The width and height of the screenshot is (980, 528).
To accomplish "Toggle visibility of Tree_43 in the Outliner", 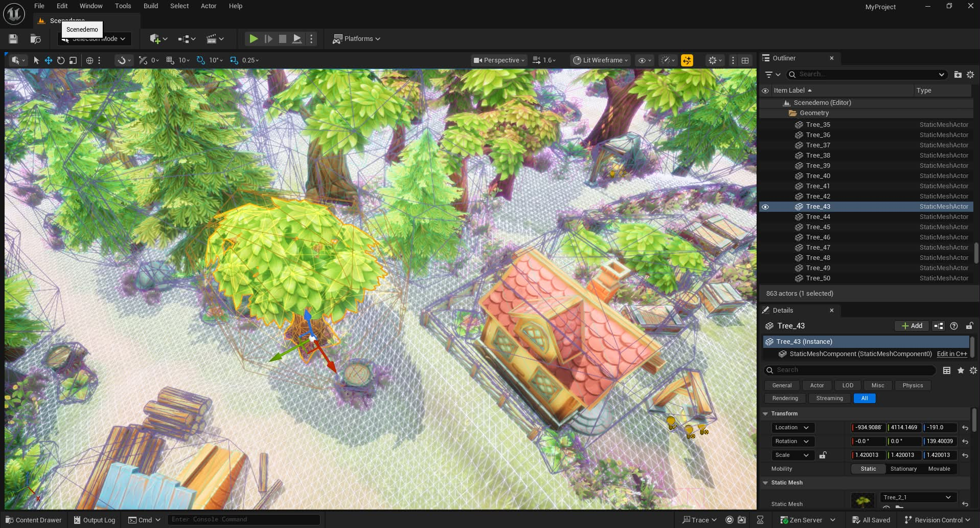I will [x=765, y=207].
